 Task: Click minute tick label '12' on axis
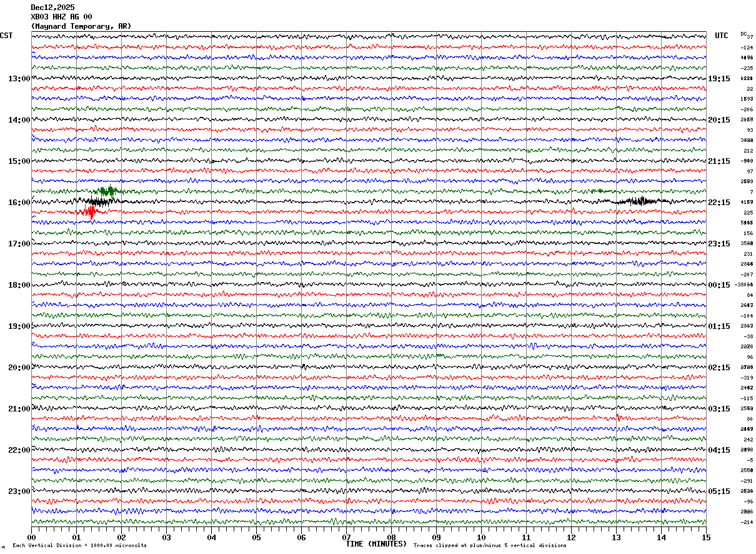tap(571, 537)
